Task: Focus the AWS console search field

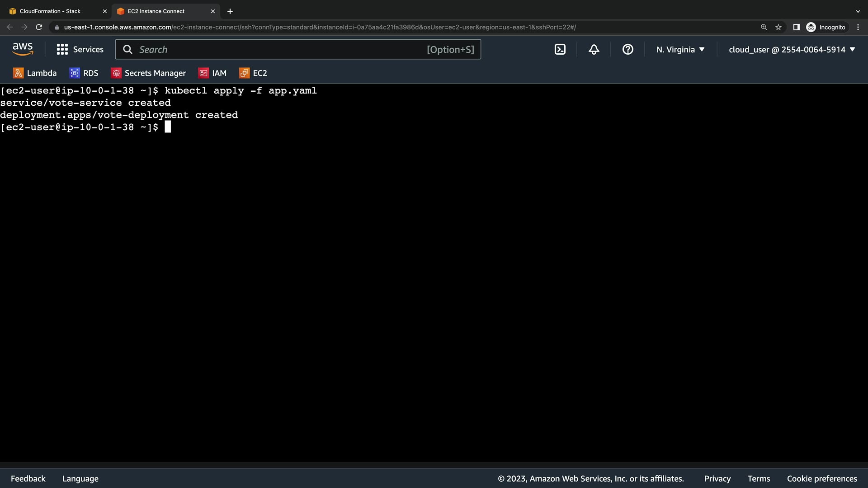Action: (x=280, y=50)
